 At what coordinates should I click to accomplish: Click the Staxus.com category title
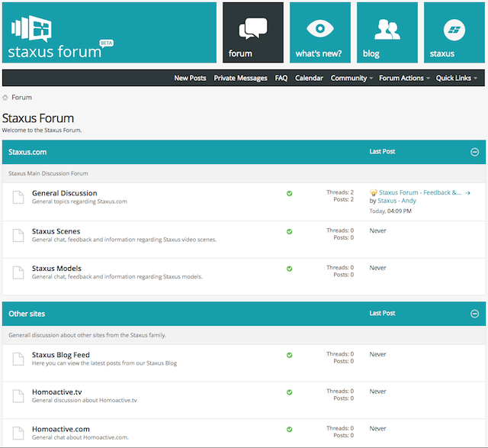[27, 152]
